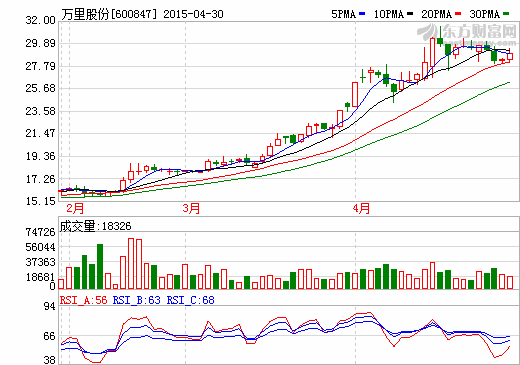
Task: Click the 66 RSI axis label
Action: [50, 336]
